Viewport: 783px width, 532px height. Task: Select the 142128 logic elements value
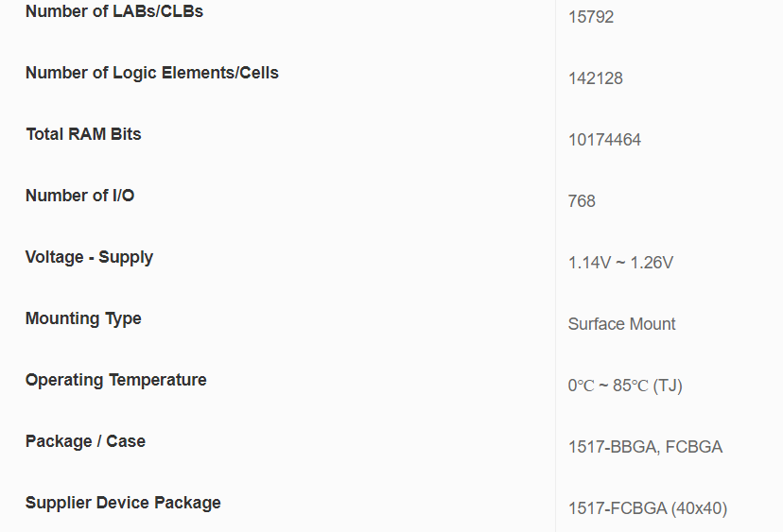pos(595,78)
